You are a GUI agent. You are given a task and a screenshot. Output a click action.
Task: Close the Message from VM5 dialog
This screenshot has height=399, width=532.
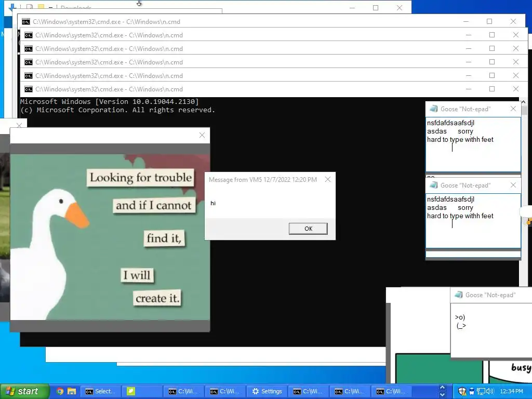click(x=327, y=179)
